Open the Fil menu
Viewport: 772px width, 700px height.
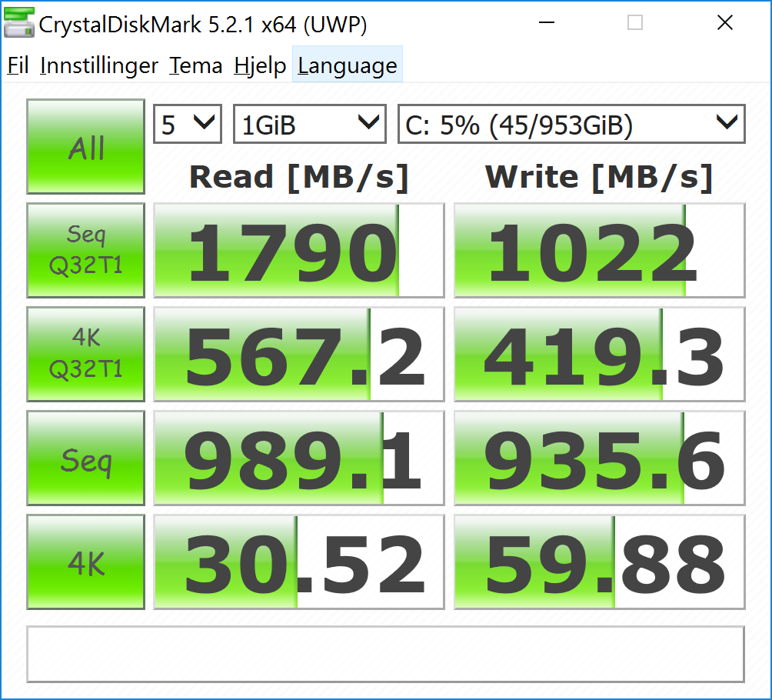point(18,65)
